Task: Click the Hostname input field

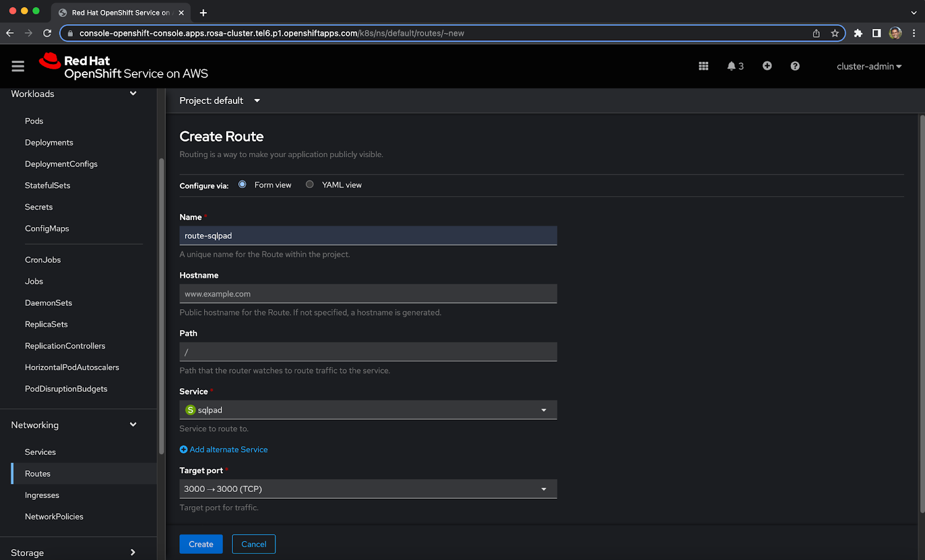Action: (x=368, y=294)
